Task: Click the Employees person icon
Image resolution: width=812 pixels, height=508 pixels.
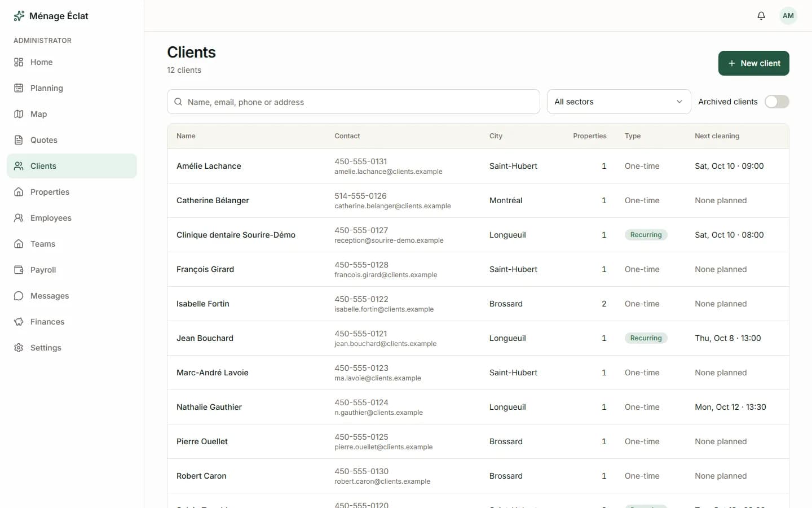Action: [19, 218]
